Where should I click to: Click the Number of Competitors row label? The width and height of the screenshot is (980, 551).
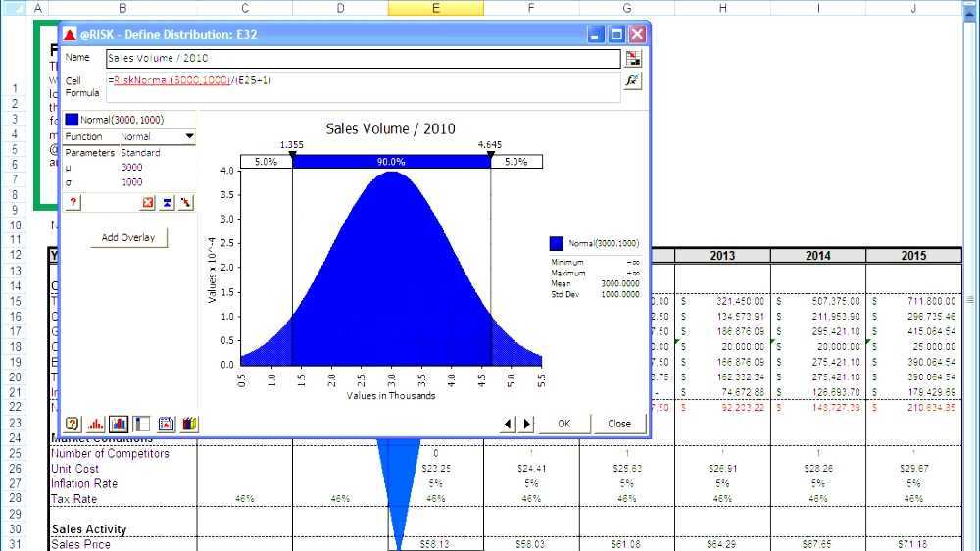pos(110,453)
